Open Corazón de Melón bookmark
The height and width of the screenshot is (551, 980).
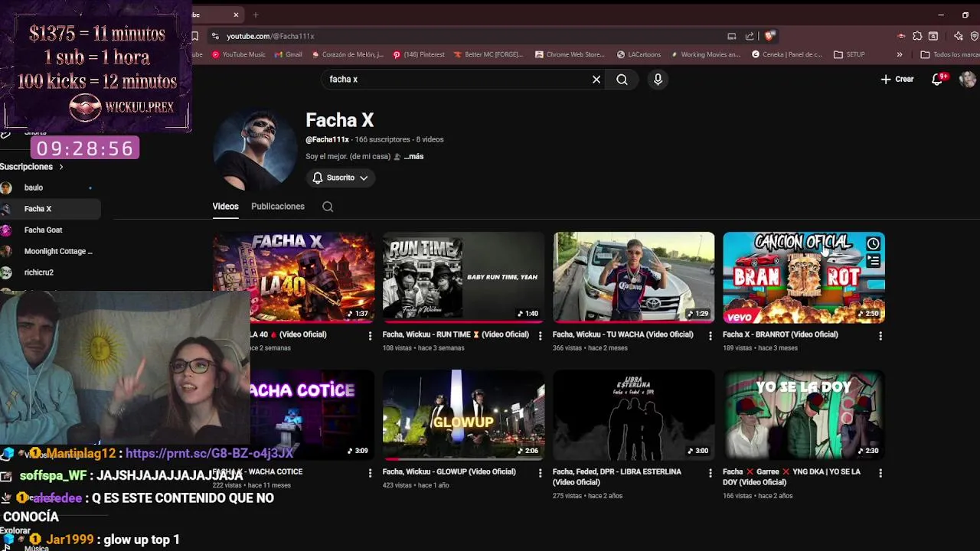(x=348, y=54)
